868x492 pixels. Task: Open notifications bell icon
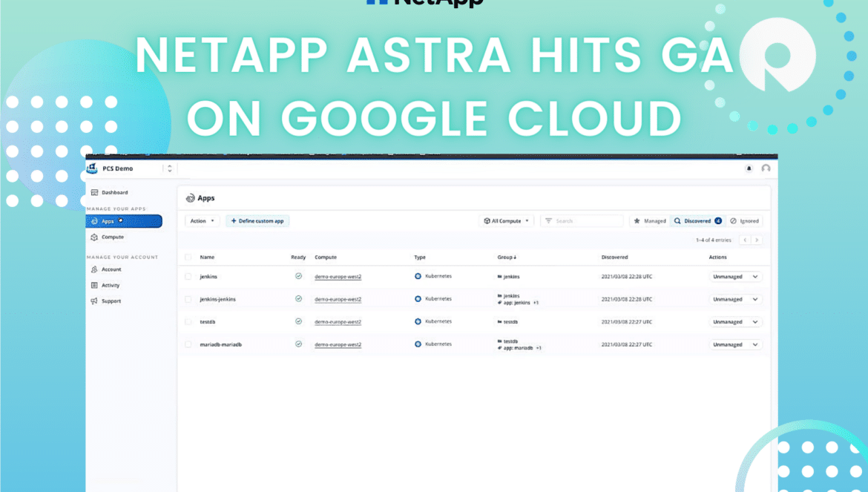point(749,168)
